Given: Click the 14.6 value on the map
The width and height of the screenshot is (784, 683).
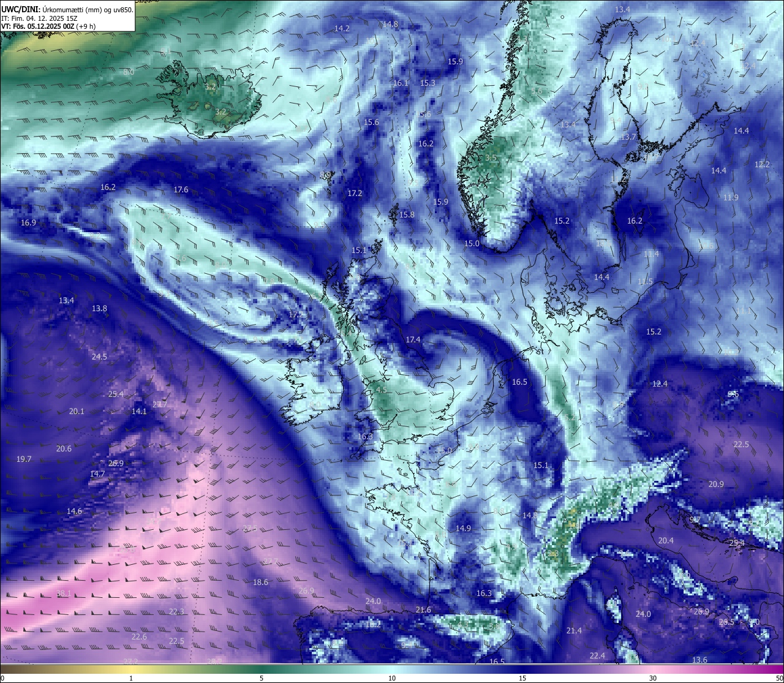Looking at the screenshot, I should [74, 511].
